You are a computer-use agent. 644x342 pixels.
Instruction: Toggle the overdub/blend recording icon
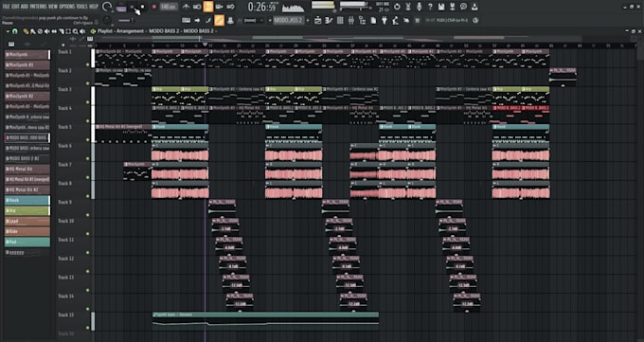click(x=219, y=7)
